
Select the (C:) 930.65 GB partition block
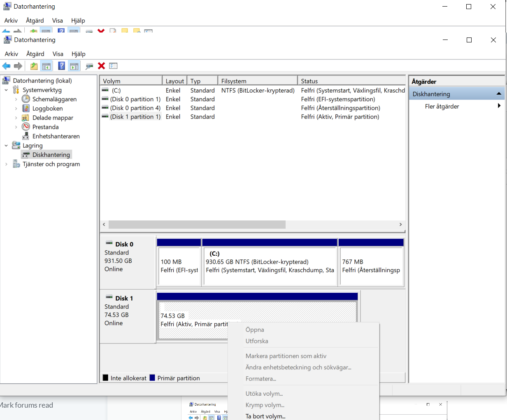click(x=270, y=263)
